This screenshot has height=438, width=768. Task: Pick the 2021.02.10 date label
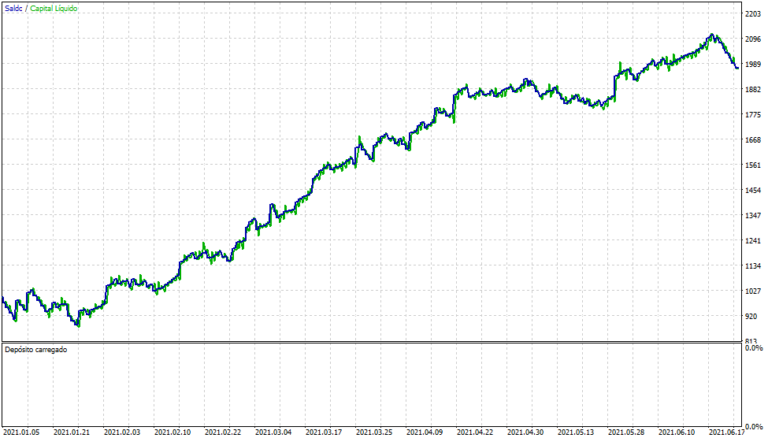[174, 432]
